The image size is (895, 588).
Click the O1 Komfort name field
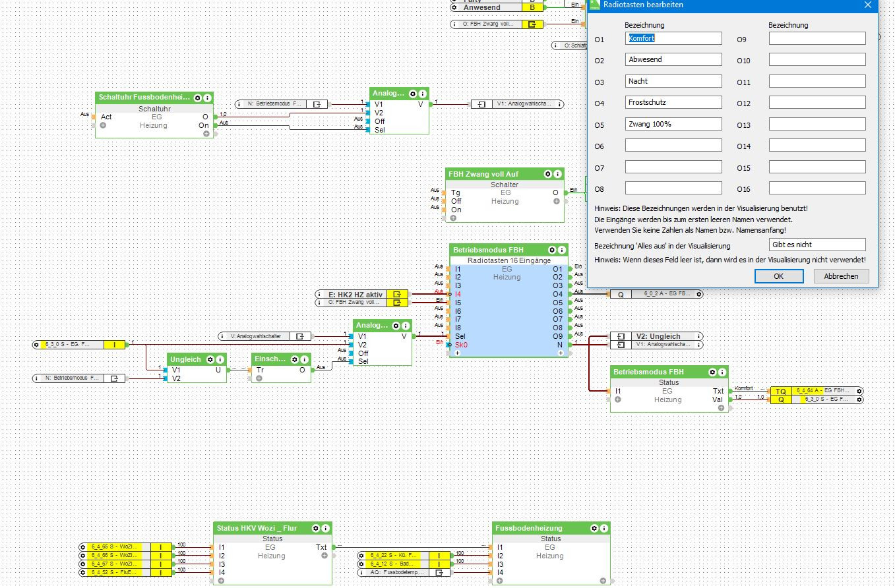[x=673, y=38]
